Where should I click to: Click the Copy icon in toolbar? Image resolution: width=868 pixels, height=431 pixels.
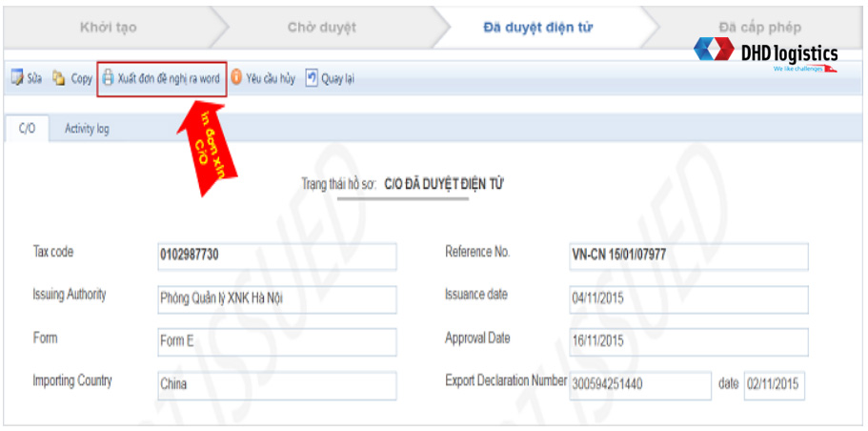pos(59,79)
